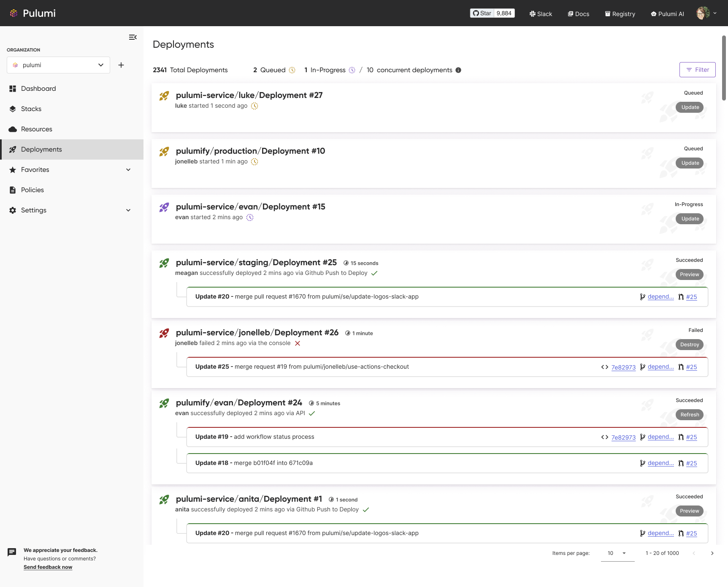
Task: Click the purple rocket icon of evan Deployment #15
Action: pyautogui.click(x=164, y=207)
